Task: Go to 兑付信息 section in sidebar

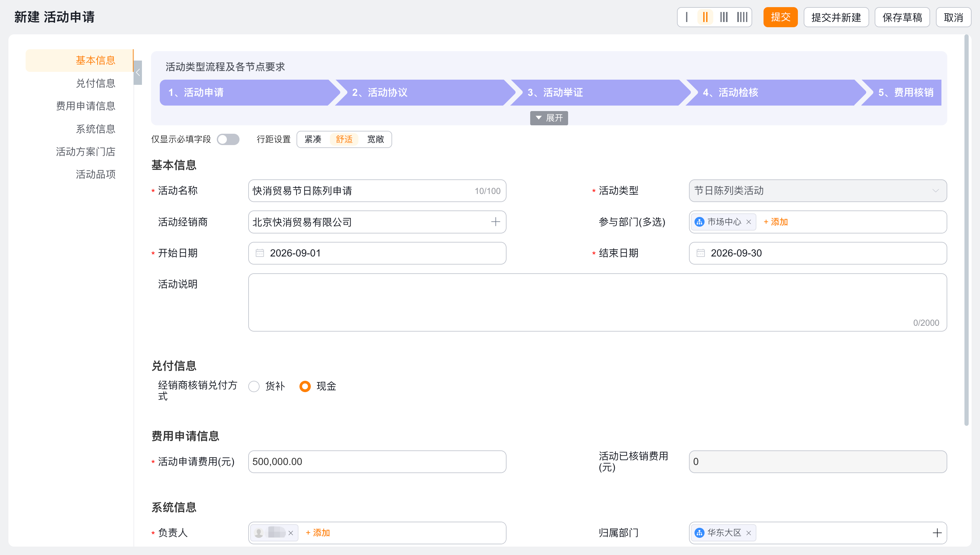Action: pos(95,83)
